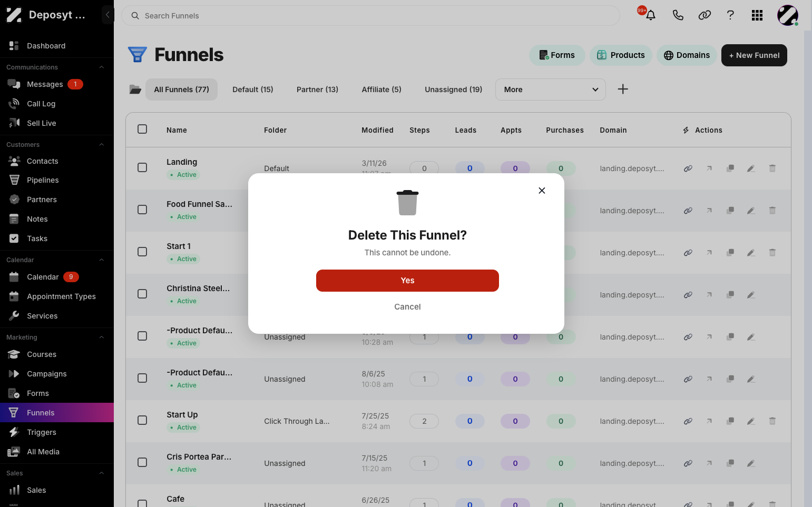Screen dimensions: 812x507
Task: Close the delete dialog with X
Action: coord(542,191)
